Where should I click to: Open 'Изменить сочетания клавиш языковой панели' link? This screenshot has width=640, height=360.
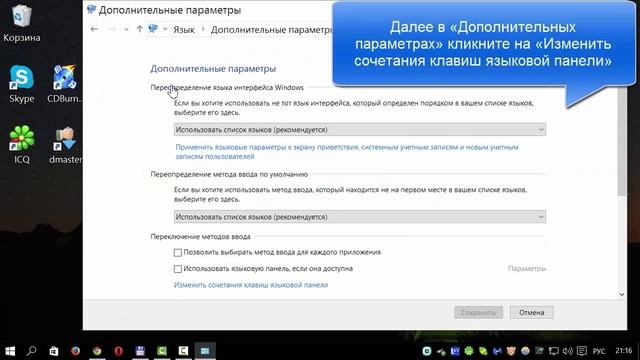[x=251, y=285]
